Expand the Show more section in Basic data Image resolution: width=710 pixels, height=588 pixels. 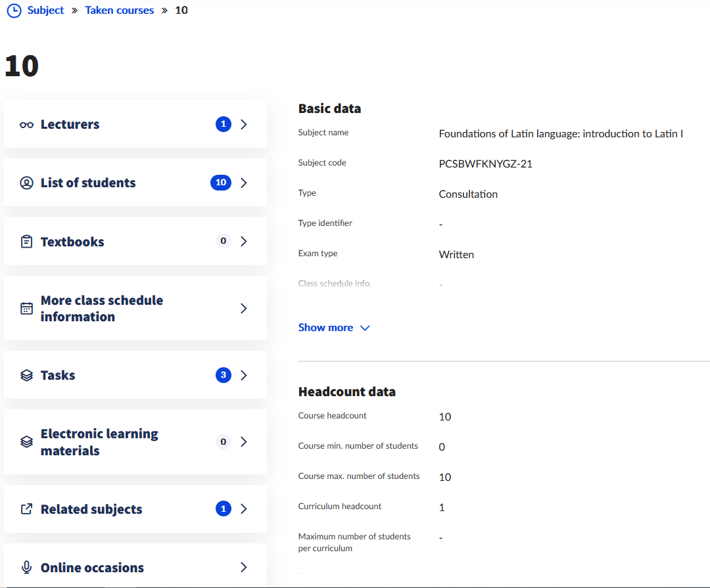pos(334,328)
